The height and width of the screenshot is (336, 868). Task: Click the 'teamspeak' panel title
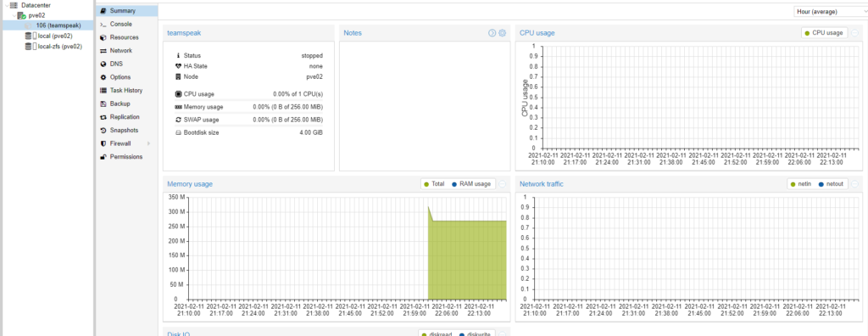click(x=184, y=33)
